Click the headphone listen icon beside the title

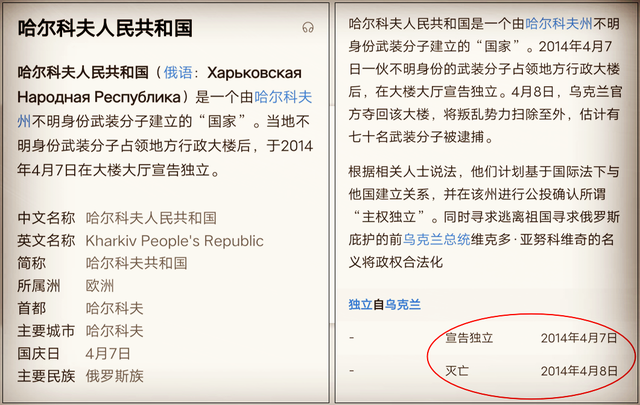308,28
